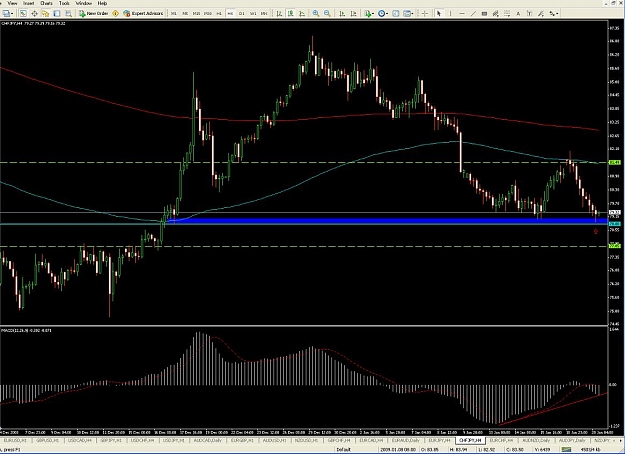Open the Charts menu
625x454 pixels.
click(x=46, y=3)
